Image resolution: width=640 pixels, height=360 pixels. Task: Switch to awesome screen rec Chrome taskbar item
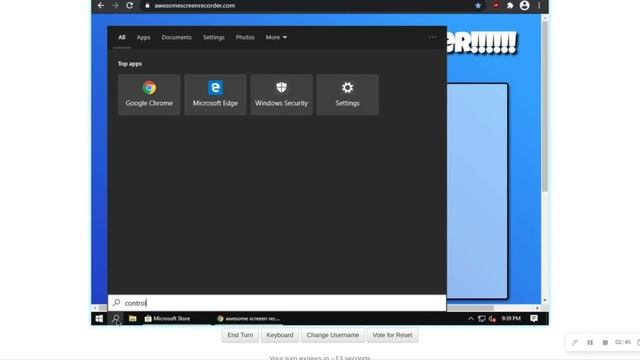248,318
